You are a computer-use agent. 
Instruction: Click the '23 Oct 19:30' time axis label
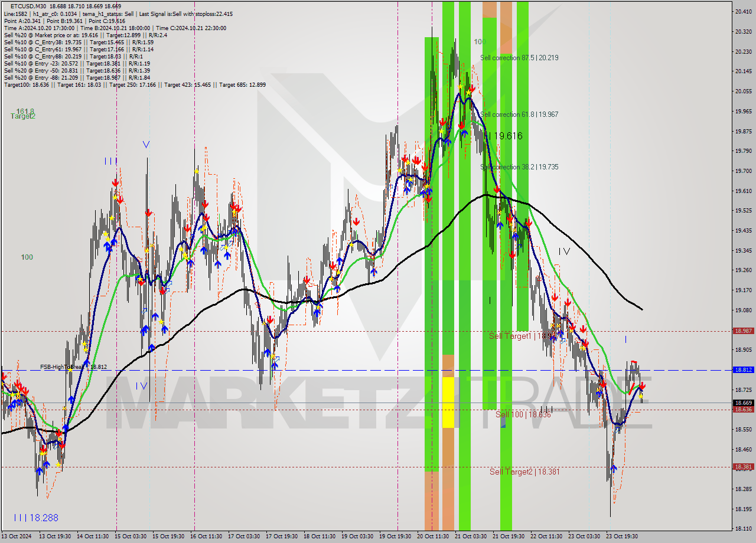pyautogui.click(x=622, y=537)
